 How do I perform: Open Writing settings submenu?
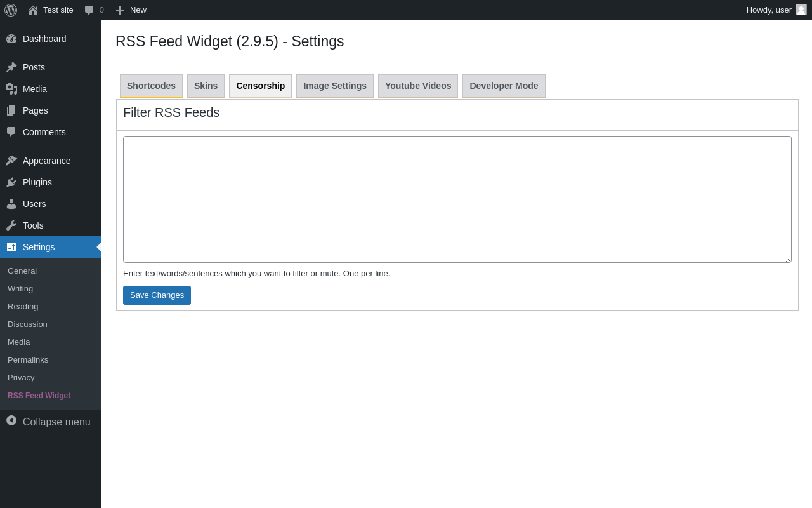20,289
